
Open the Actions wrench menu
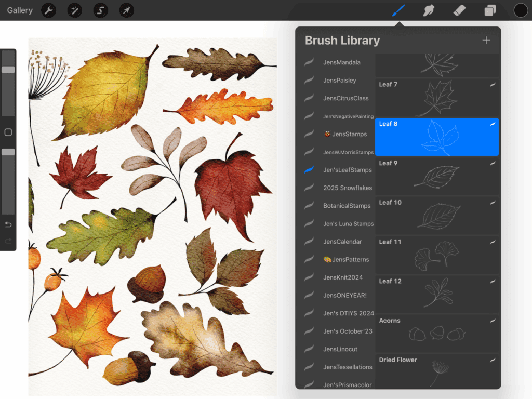click(x=48, y=10)
